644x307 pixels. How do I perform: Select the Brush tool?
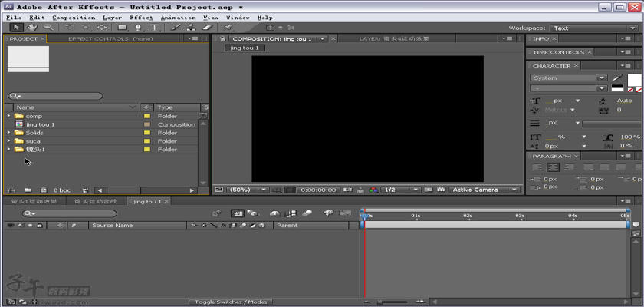176,28
